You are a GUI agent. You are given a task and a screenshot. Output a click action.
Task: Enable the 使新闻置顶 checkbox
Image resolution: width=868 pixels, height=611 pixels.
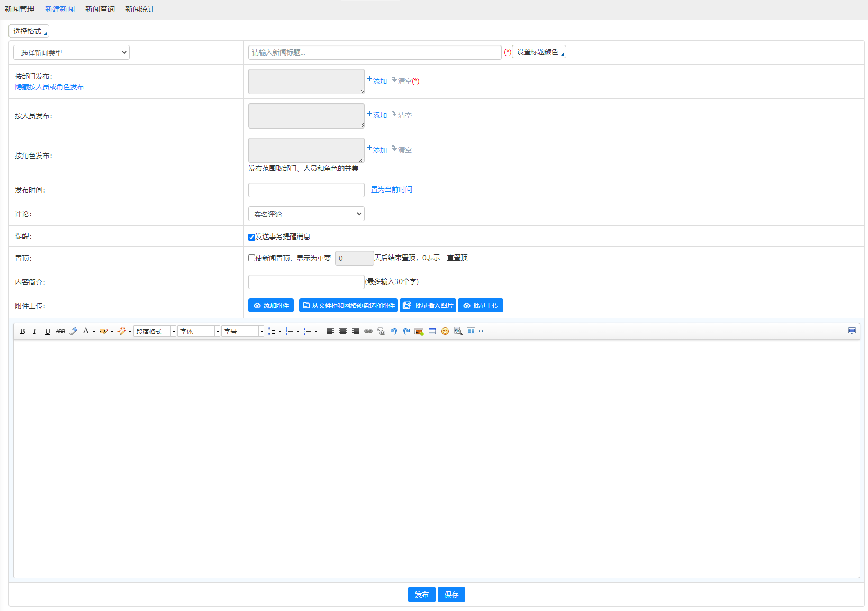click(x=251, y=258)
